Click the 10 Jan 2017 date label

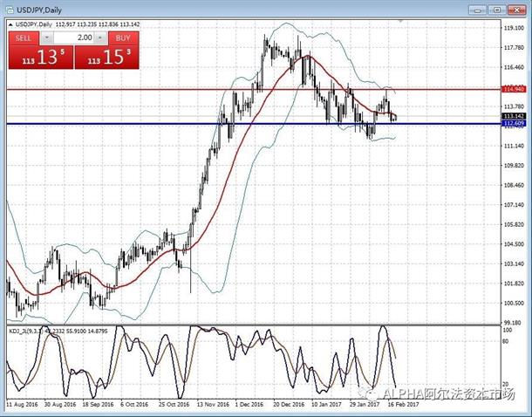click(326, 405)
